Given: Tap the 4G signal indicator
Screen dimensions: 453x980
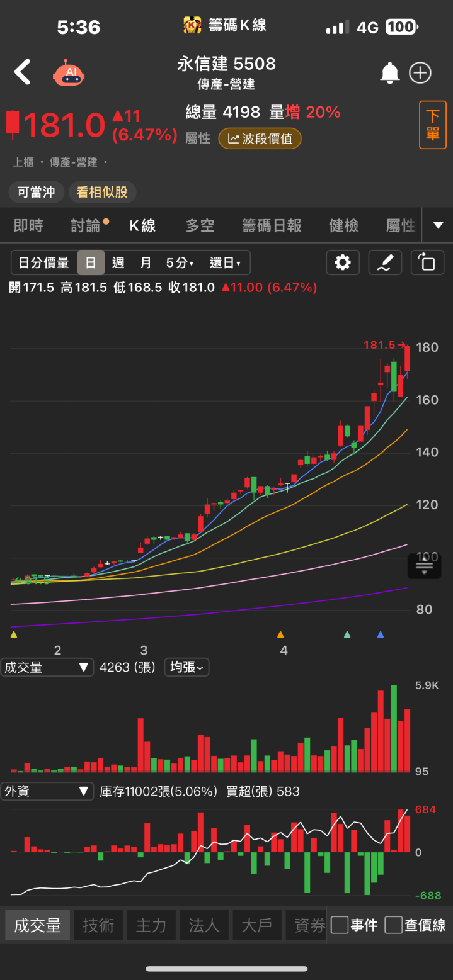Looking at the screenshot, I should 367,27.
